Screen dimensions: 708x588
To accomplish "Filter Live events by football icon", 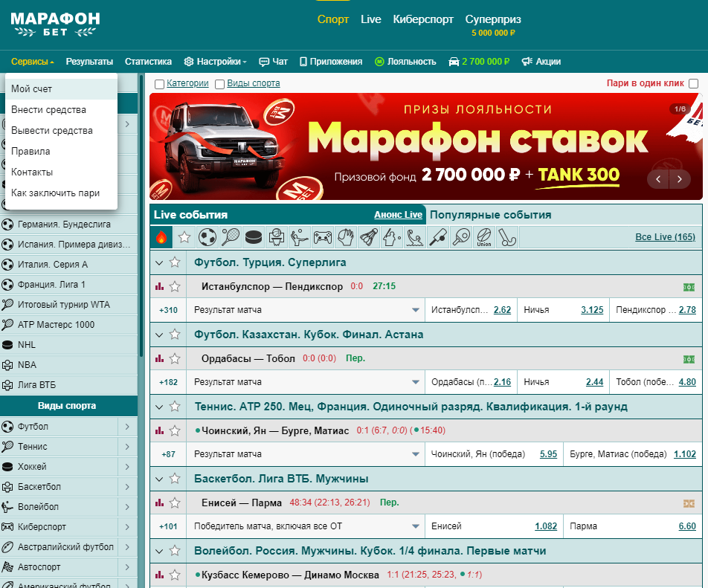I will 207,237.
